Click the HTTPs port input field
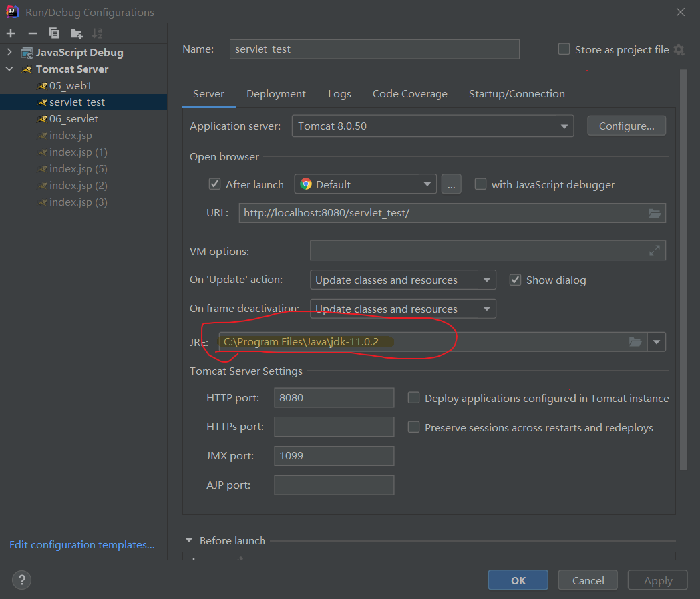Image resolution: width=700 pixels, height=599 pixels. click(x=335, y=427)
